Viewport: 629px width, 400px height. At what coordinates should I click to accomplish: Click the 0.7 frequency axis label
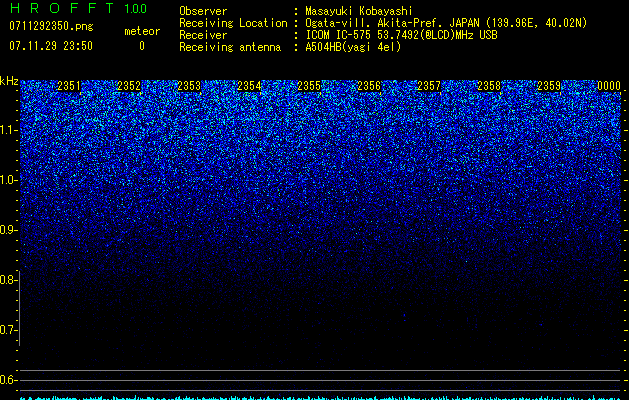[8, 330]
